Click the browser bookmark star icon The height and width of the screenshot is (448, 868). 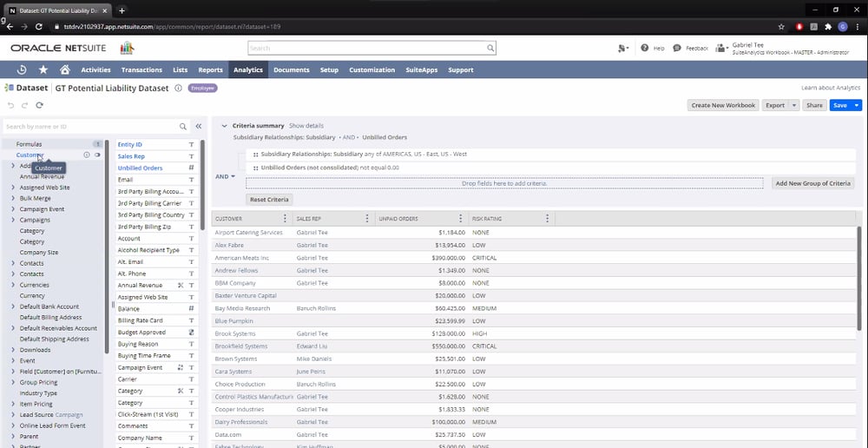pyautogui.click(x=781, y=27)
